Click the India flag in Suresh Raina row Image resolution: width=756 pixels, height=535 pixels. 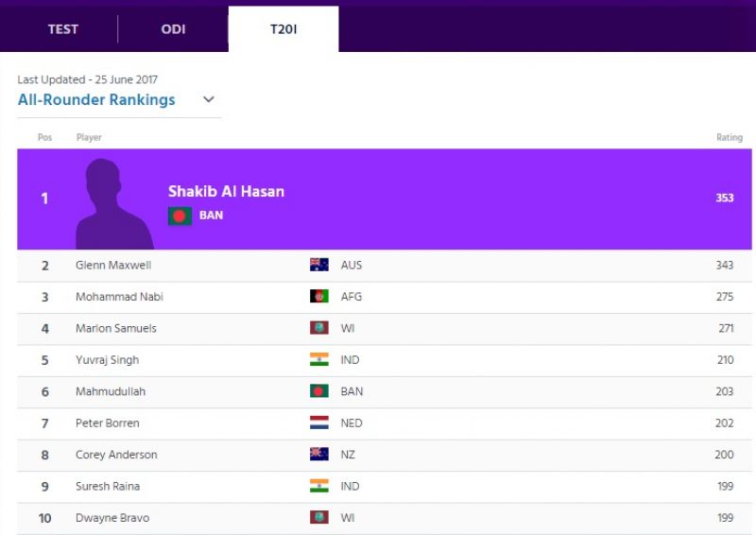pyautogui.click(x=319, y=486)
